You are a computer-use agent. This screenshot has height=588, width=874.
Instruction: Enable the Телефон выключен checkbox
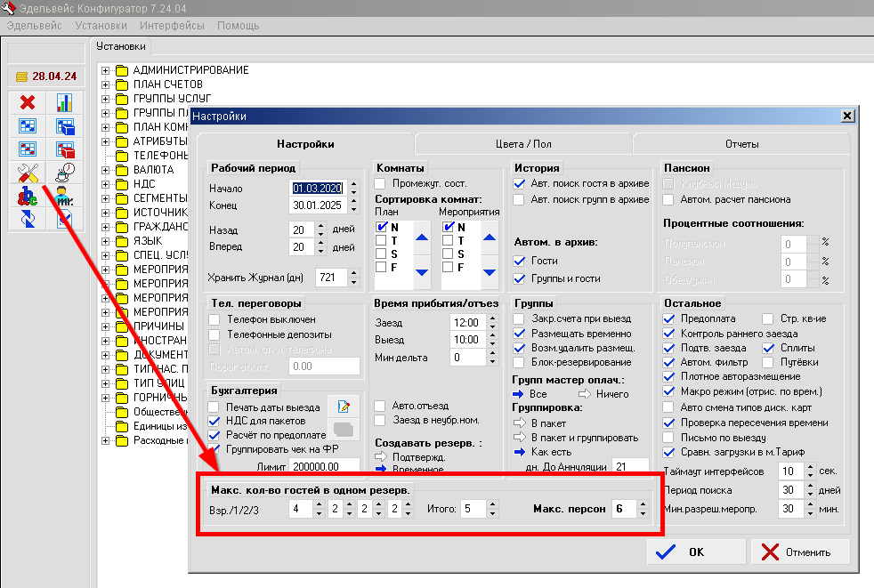click(x=214, y=319)
